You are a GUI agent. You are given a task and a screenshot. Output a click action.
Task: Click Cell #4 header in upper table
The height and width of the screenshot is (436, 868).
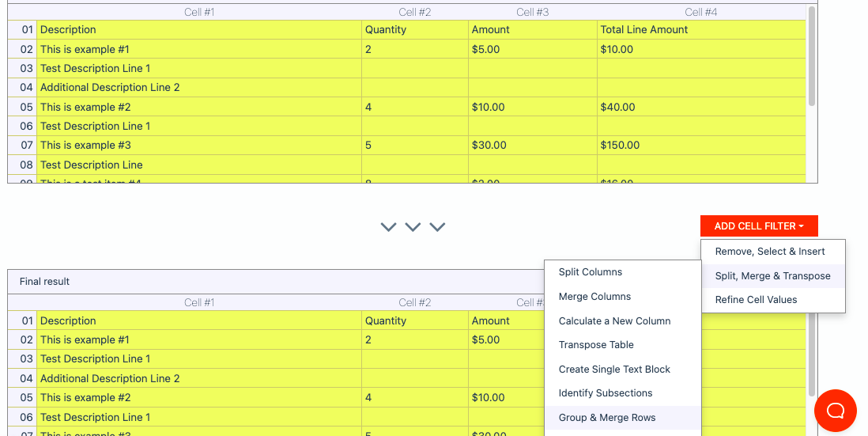click(701, 12)
